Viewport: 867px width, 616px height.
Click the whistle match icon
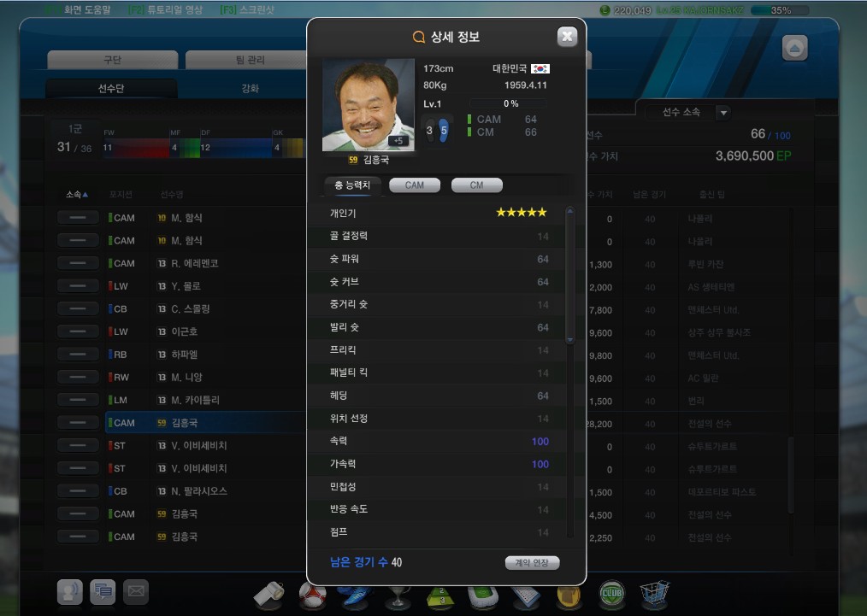(269, 595)
